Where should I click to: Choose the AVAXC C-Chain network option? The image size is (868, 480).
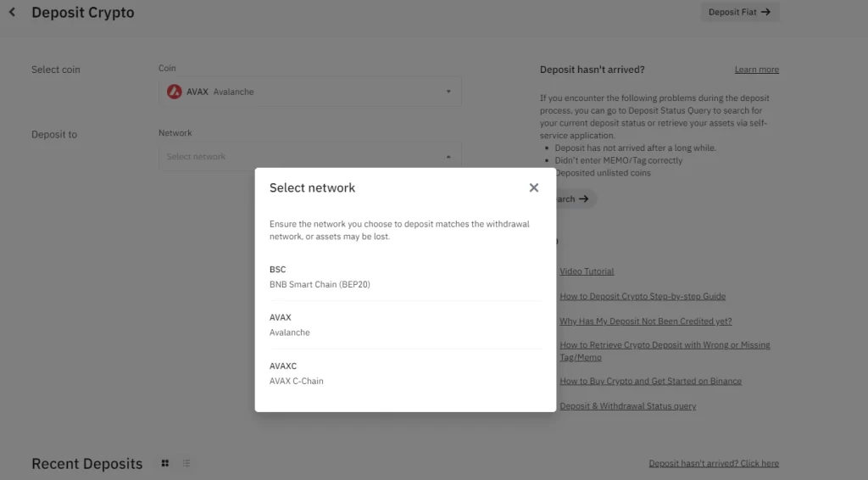pyautogui.click(x=405, y=374)
